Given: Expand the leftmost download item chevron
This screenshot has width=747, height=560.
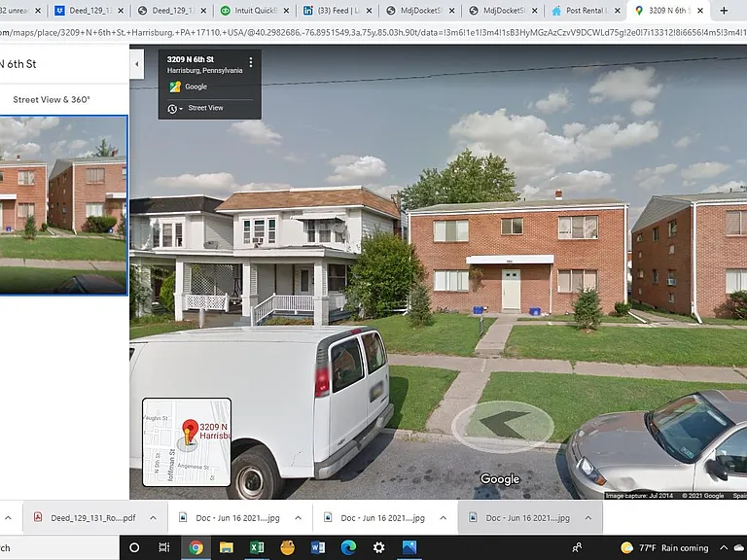Looking at the screenshot, I should coord(8,517).
